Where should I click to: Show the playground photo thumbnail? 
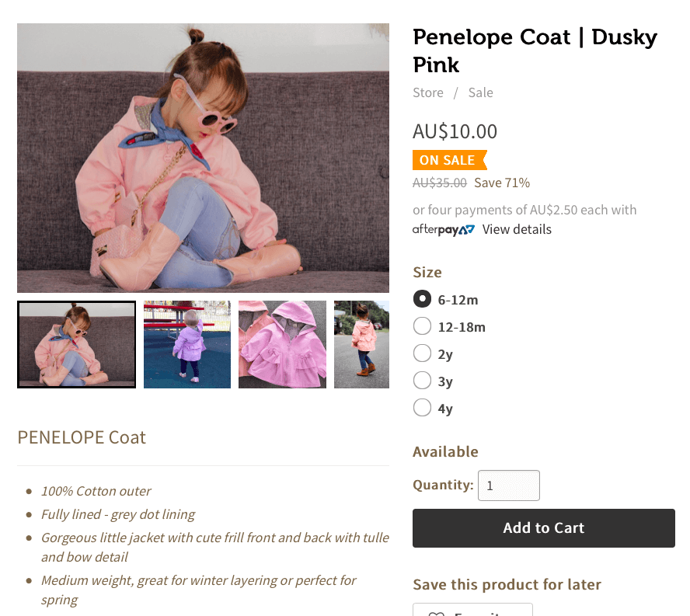(x=187, y=344)
